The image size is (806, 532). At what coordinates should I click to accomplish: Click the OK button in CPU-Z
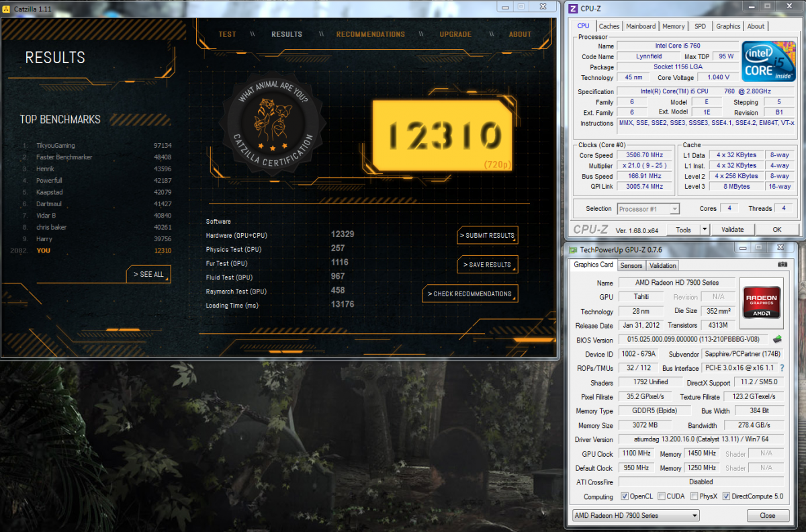coord(777,230)
